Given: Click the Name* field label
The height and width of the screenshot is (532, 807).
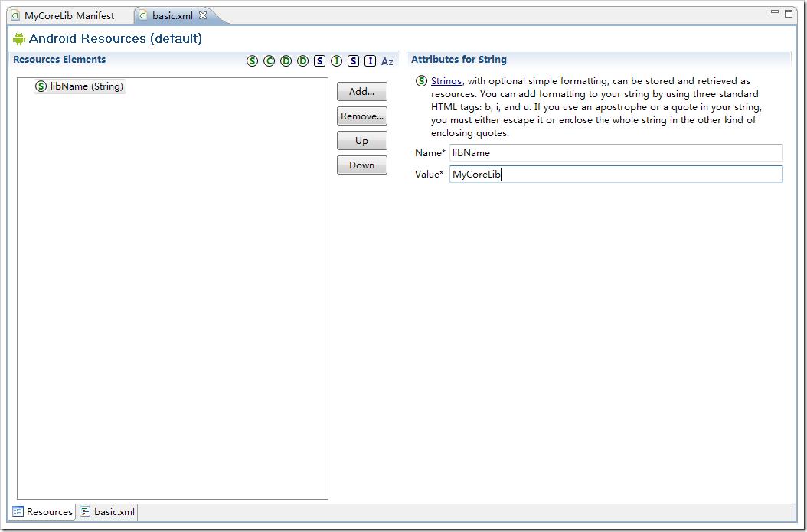Looking at the screenshot, I should point(430,153).
